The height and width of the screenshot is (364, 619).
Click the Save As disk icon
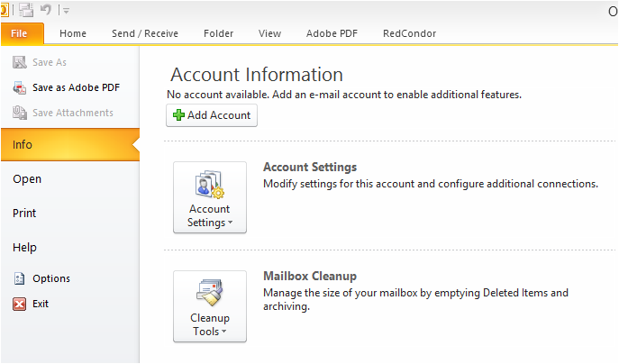pos(19,62)
